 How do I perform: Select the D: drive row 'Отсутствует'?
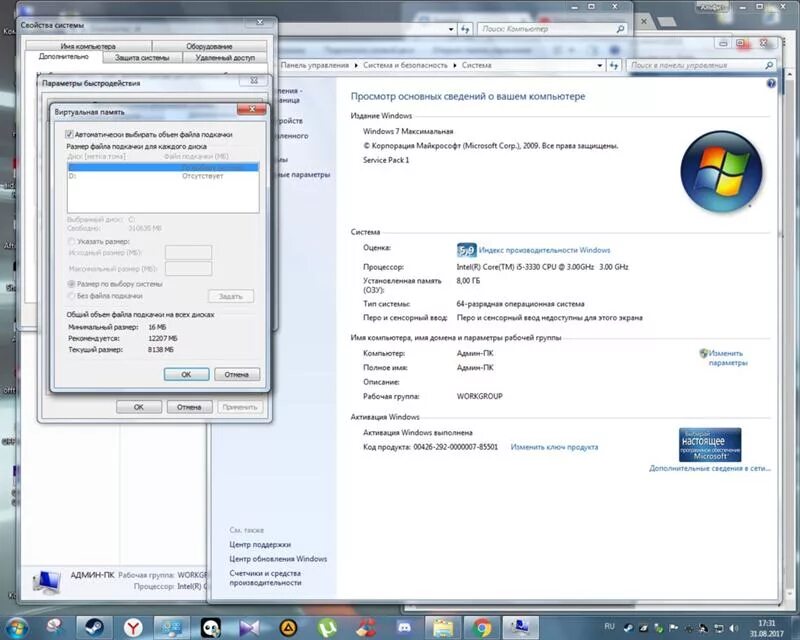(163, 176)
